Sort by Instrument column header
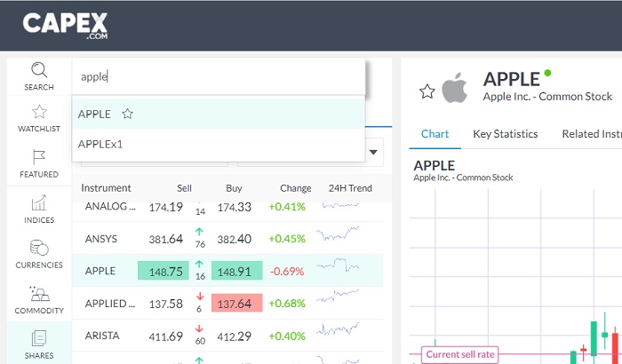The image size is (622, 364). coord(106,188)
